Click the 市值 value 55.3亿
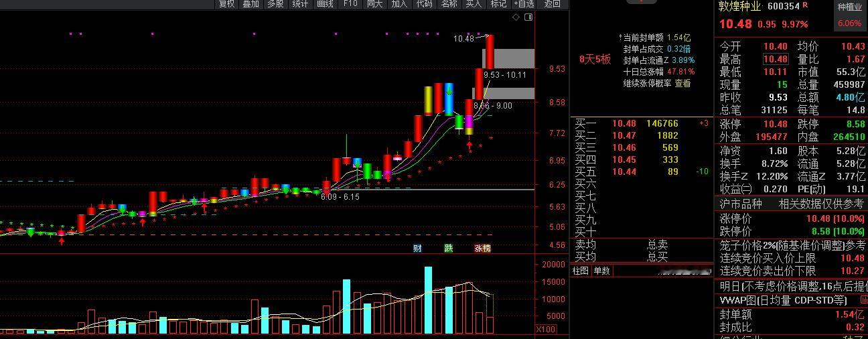The width and height of the screenshot is (868, 339). point(851,72)
